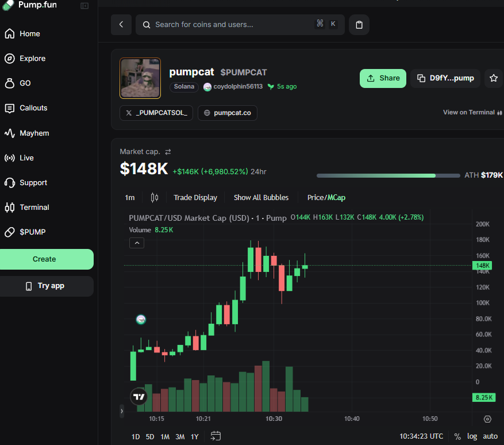Select the 5D time range

click(x=150, y=436)
